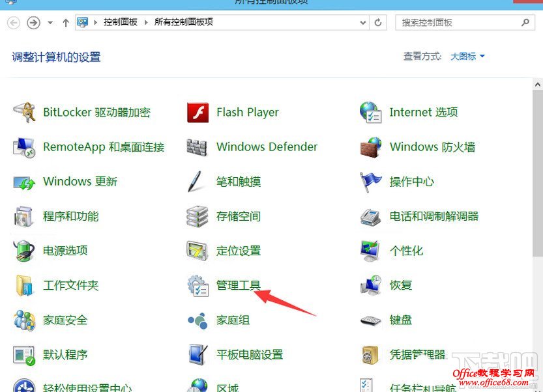Open the 家庭组 spheres icon
Image resolution: width=543 pixels, height=392 pixels.
point(198,321)
